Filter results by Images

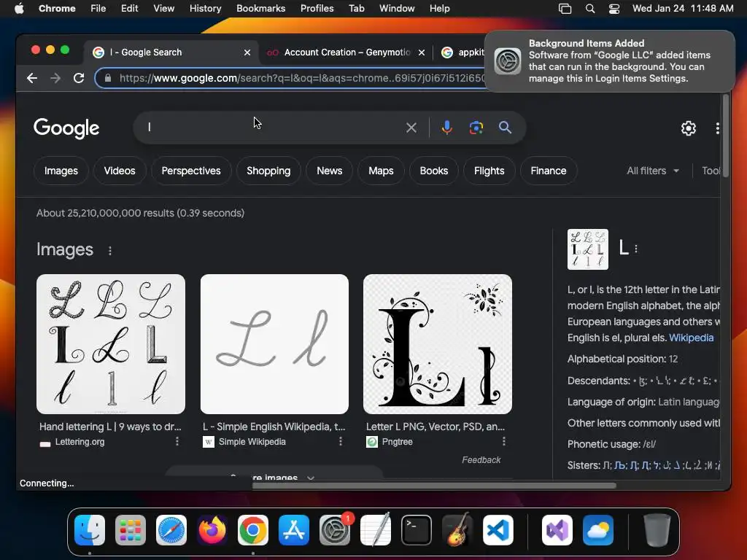61,171
